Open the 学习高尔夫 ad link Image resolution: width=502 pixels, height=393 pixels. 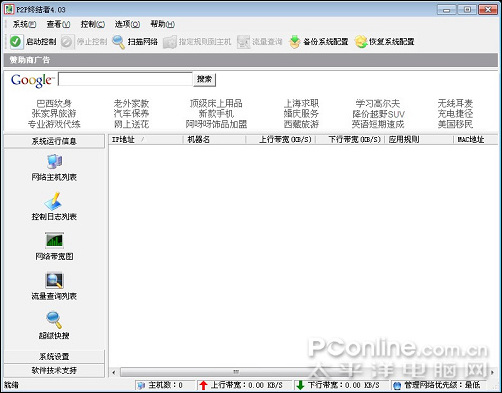tap(378, 103)
